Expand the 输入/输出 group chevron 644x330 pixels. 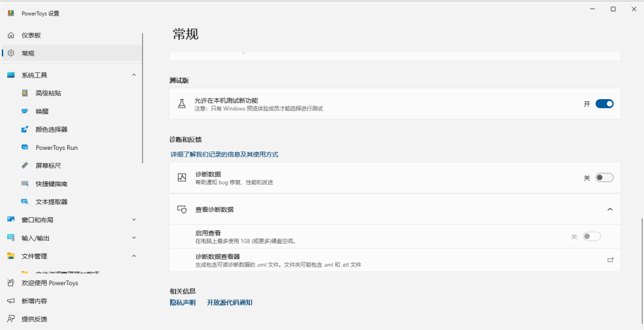click(x=134, y=238)
